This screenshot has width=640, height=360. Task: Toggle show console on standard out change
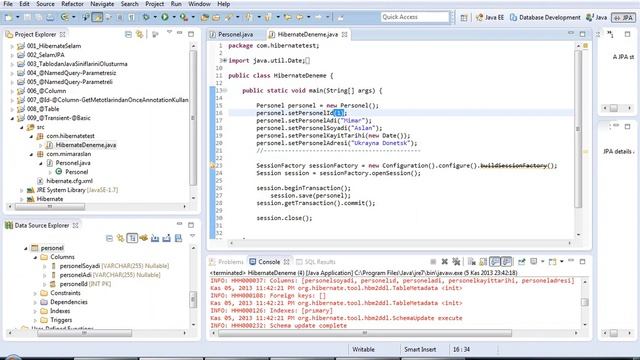point(495,262)
